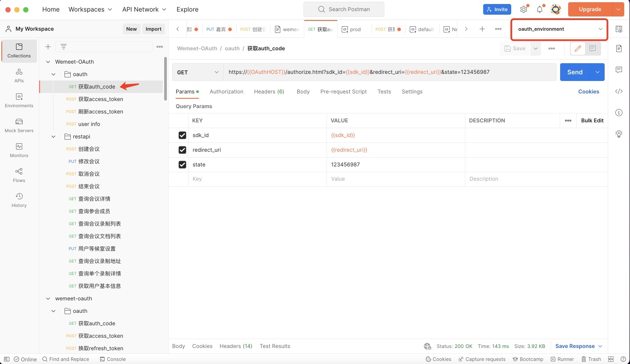Click the collections filter icon
The height and width of the screenshot is (364, 630).
64,47
